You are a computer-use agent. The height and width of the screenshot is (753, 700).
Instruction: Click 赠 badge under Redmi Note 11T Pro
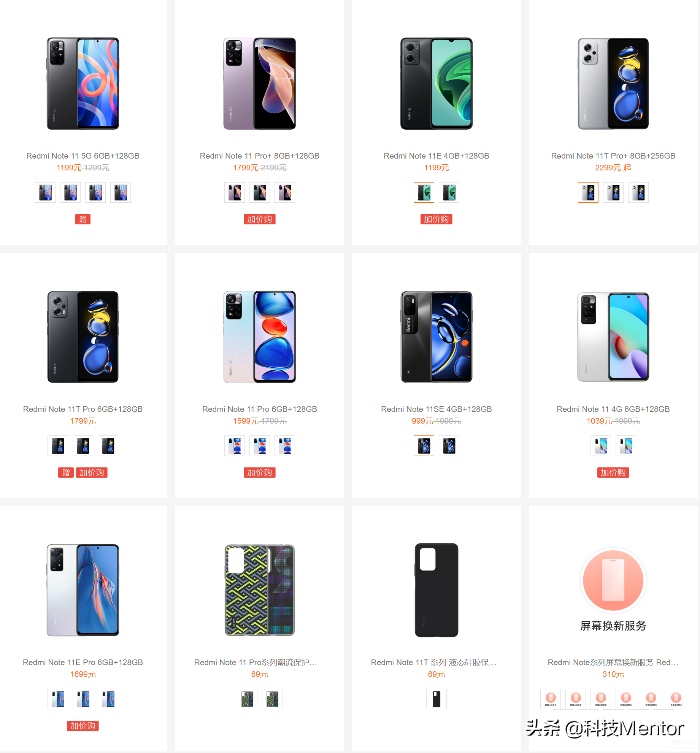(x=66, y=472)
